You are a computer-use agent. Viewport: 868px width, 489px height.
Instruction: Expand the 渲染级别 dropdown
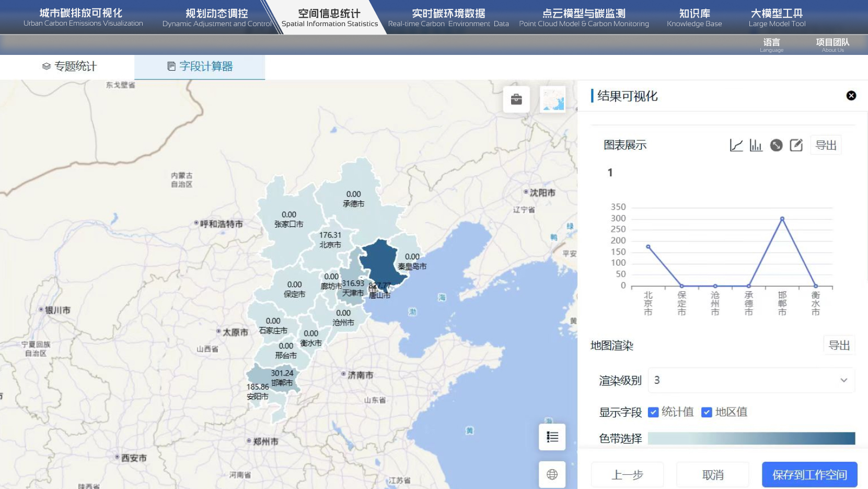(751, 380)
